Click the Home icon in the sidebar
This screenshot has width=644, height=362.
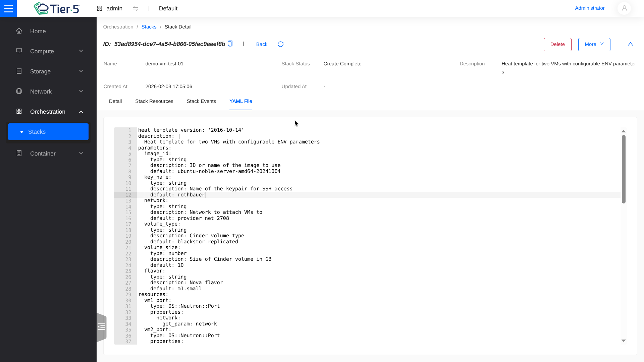(x=19, y=31)
